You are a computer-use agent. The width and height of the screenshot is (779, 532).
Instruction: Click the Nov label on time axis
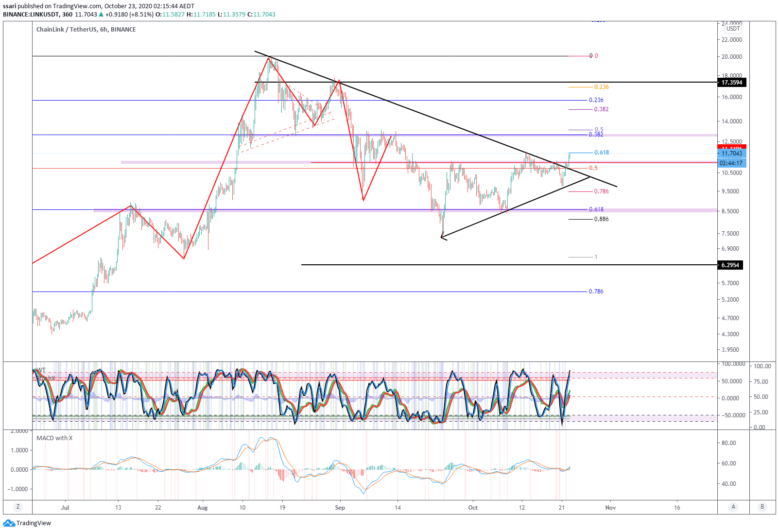pyautogui.click(x=610, y=508)
